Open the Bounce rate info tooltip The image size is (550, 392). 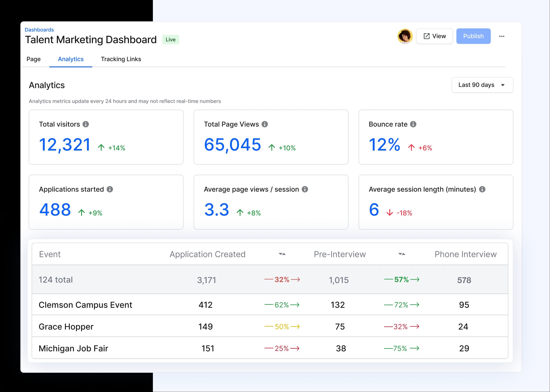tap(414, 124)
